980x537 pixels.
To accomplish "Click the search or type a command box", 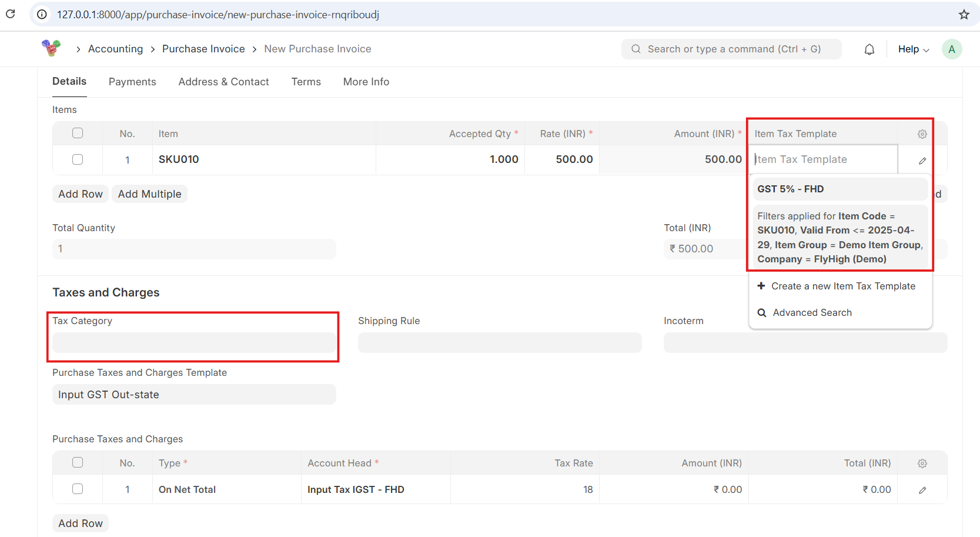I will click(731, 49).
